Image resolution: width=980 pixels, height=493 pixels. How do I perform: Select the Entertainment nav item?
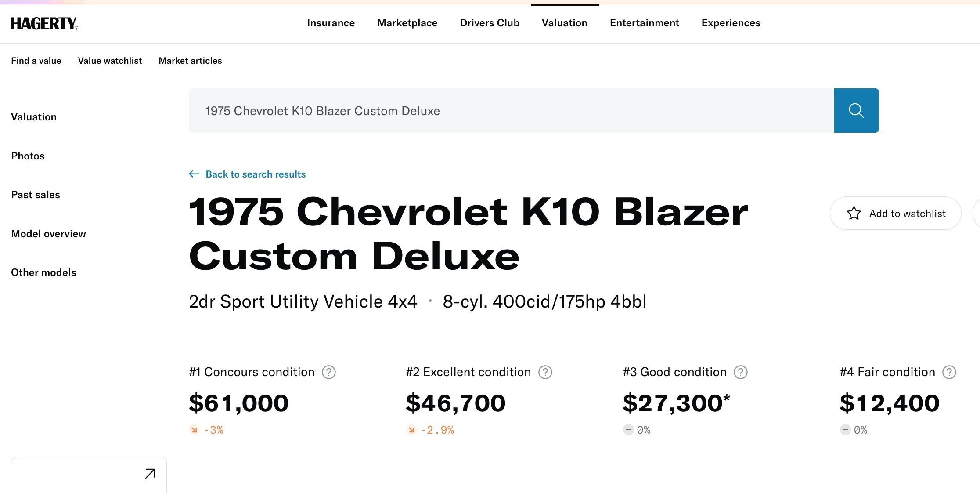[x=644, y=23]
